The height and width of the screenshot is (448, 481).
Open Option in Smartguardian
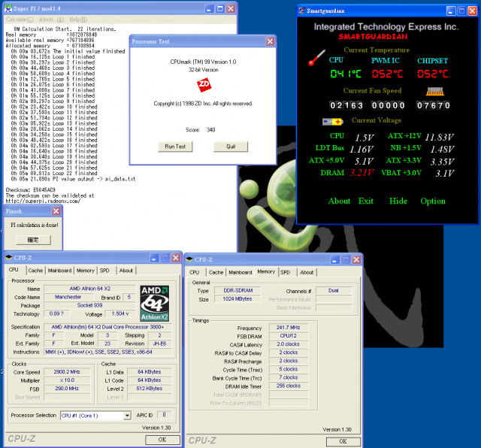tap(433, 201)
